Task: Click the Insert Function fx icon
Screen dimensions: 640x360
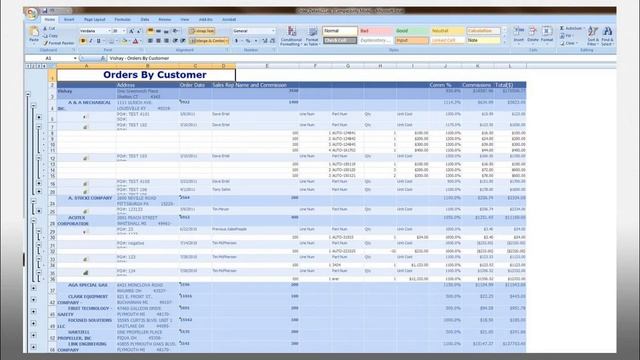Action: 103,58
